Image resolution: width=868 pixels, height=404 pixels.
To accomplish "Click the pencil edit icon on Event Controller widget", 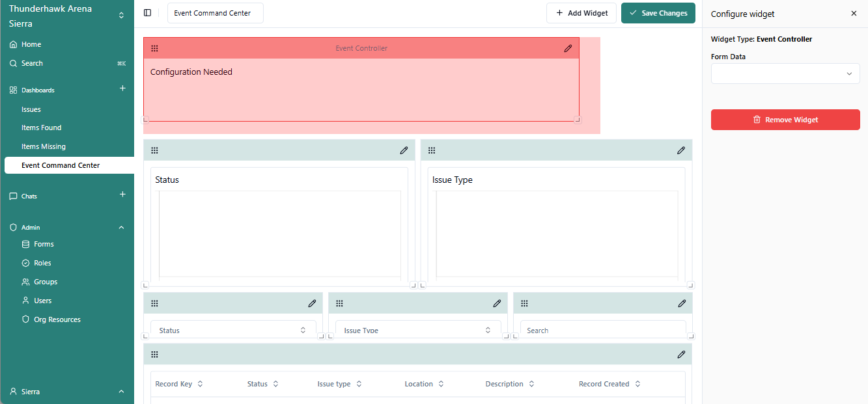I will click(x=568, y=48).
